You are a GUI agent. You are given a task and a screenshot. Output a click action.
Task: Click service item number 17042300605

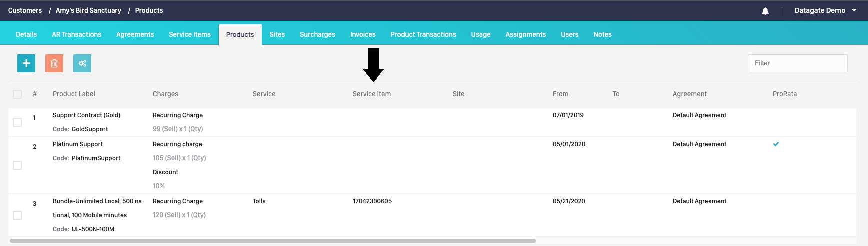(x=372, y=201)
